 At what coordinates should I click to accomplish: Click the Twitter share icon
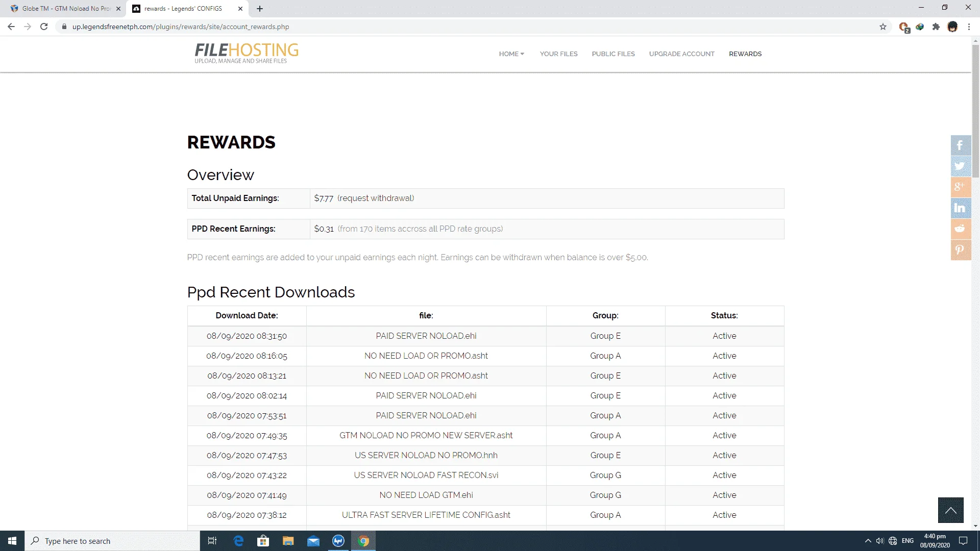961,166
